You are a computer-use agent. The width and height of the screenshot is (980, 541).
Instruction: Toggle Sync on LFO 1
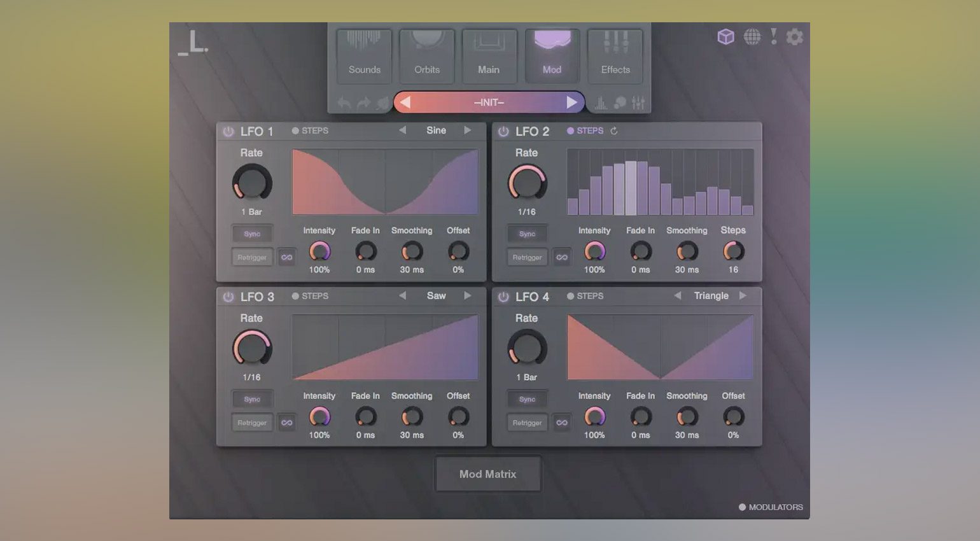tap(252, 234)
